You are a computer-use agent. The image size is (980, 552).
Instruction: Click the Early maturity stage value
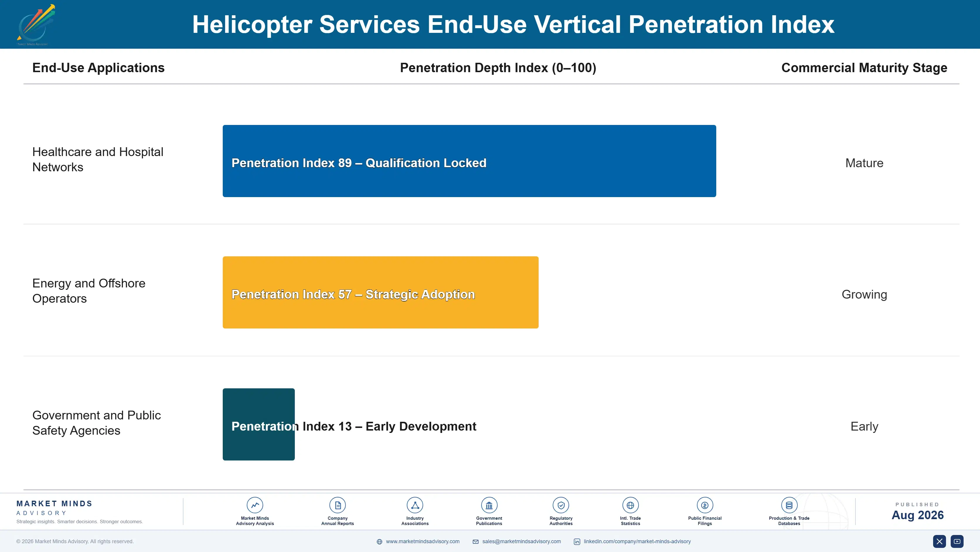click(864, 426)
